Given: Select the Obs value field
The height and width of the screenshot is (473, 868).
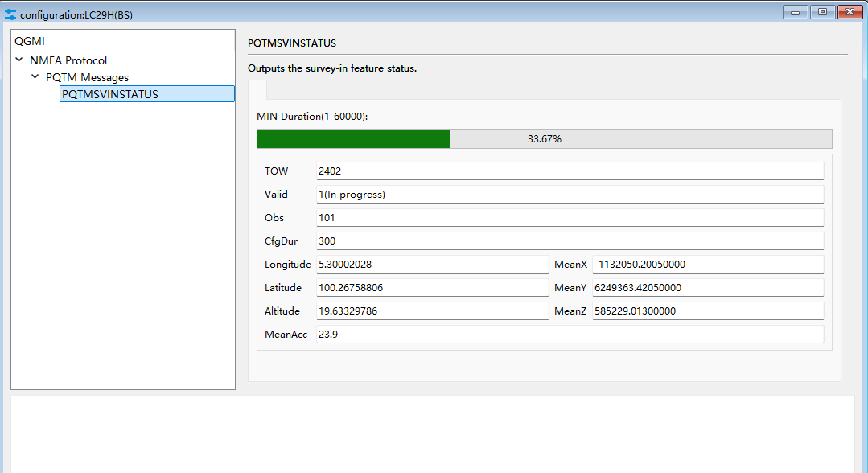Looking at the screenshot, I should coord(570,218).
